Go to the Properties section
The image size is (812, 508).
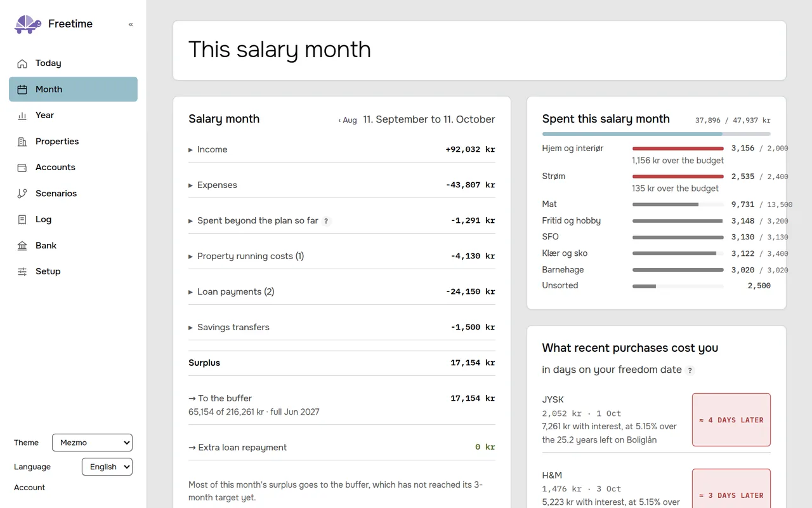(x=73, y=142)
